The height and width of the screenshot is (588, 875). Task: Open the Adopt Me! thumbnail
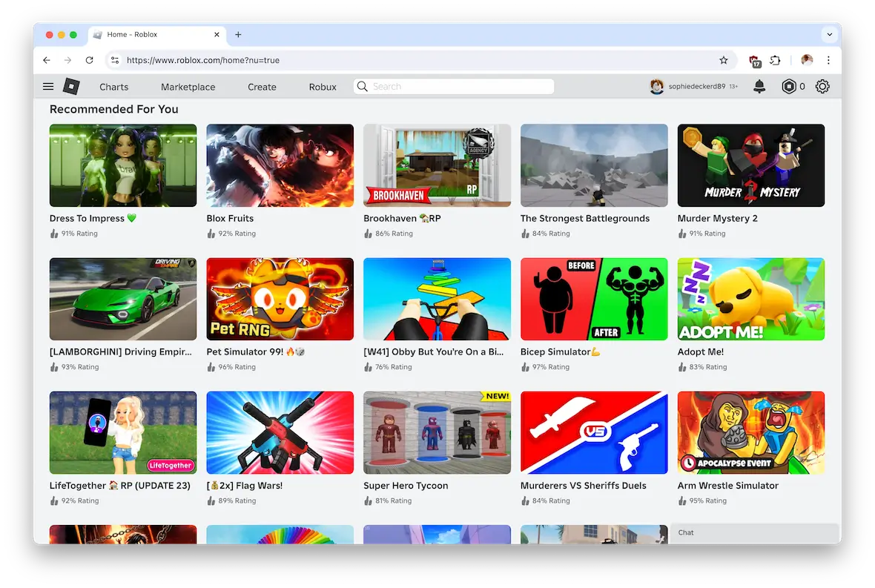point(750,299)
